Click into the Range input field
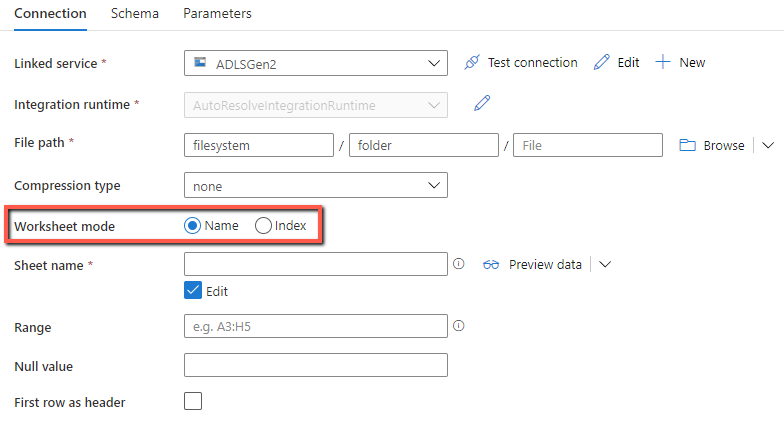This screenshot has width=784, height=424. pos(316,327)
